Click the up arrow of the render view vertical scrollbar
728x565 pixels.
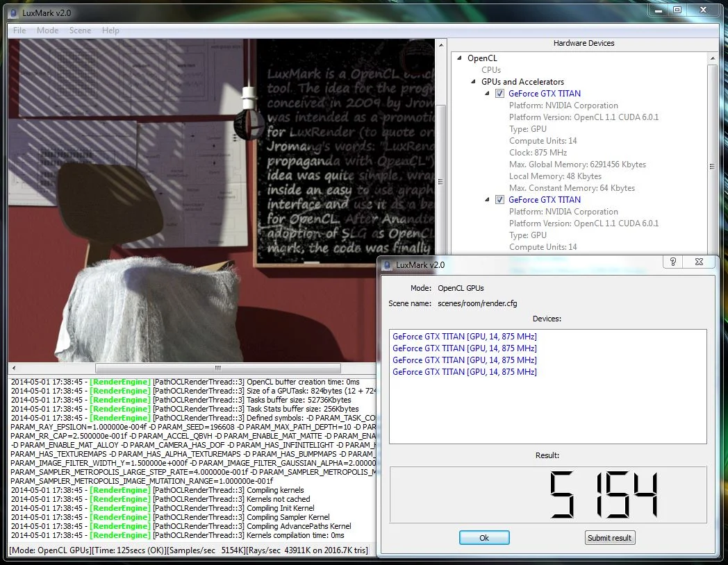(441, 45)
